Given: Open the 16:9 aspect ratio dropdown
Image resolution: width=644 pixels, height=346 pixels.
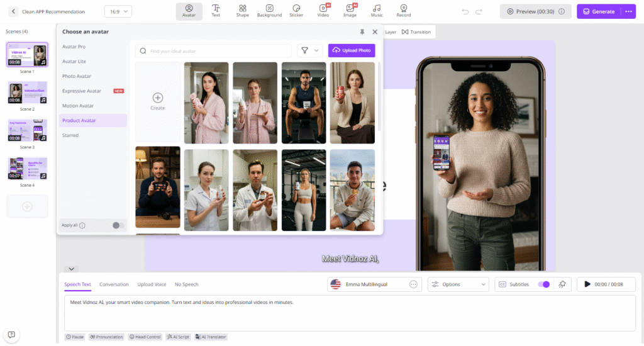Looking at the screenshot, I should pos(118,11).
